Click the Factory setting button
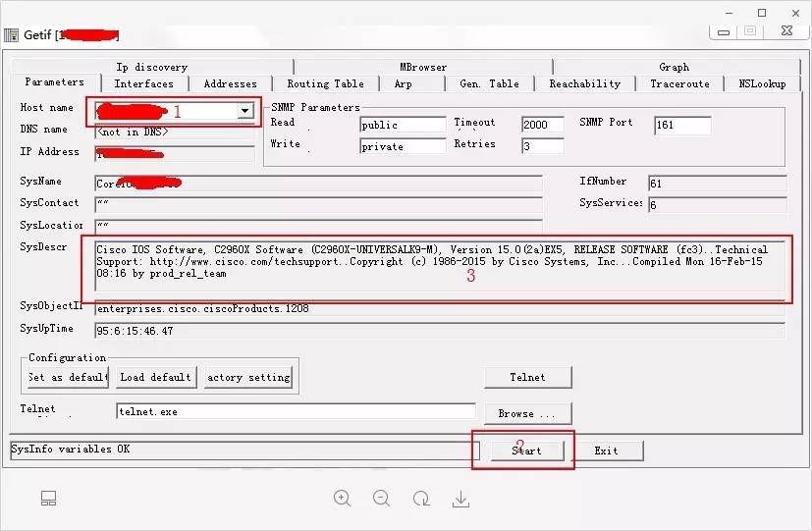This screenshot has height=531, width=812. [x=248, y=377]
